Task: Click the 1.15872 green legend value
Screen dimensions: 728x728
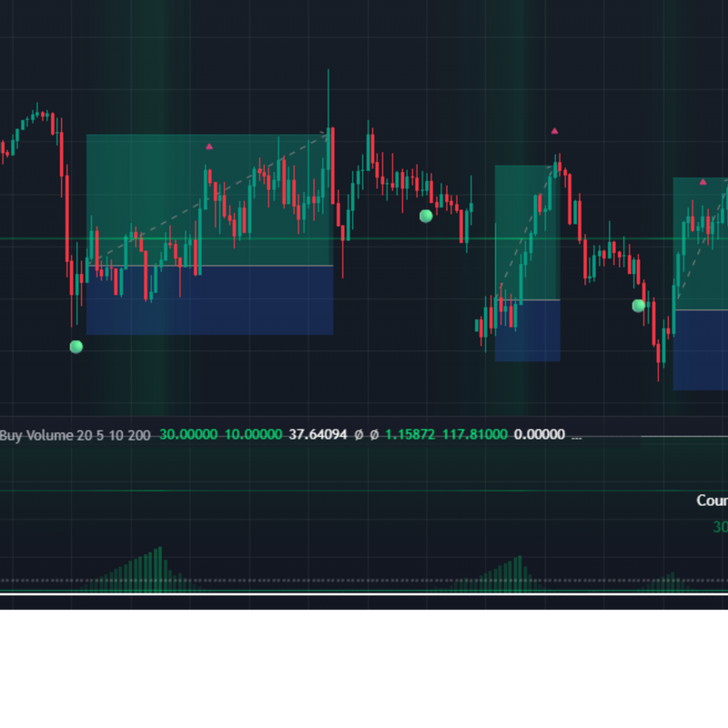Action: tap(409, 436)
